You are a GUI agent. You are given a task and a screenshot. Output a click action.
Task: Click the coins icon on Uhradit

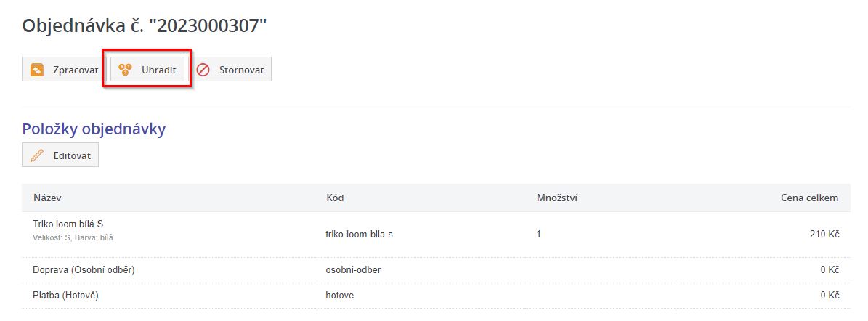coord(125,70)
